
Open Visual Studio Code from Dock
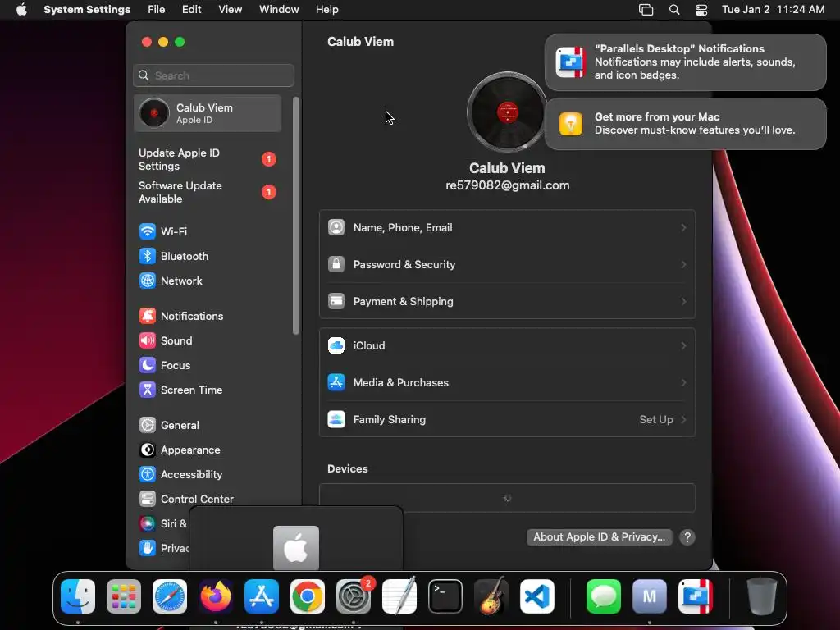[537, 596]
